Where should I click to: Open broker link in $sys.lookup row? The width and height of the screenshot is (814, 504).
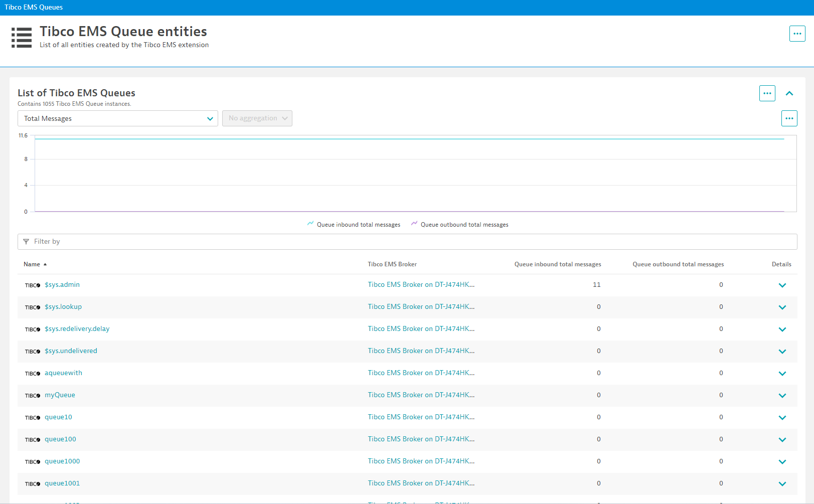[421, 307]
